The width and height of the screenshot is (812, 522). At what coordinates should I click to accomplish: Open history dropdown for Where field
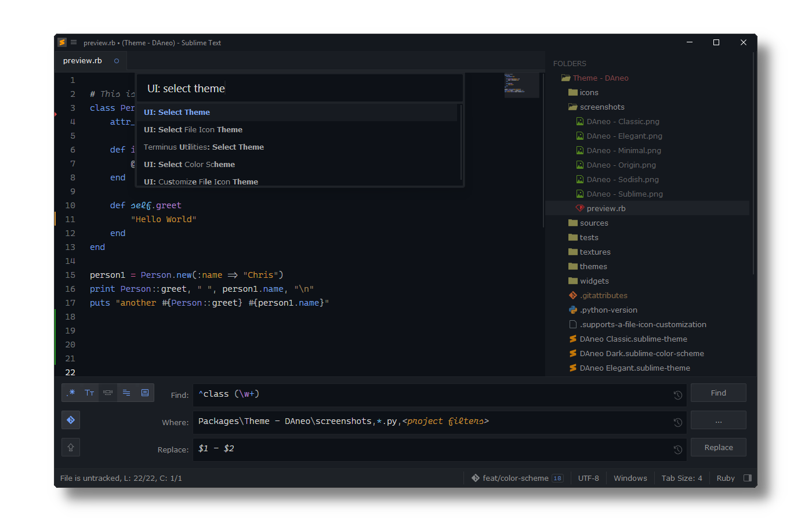click(677, 422)
